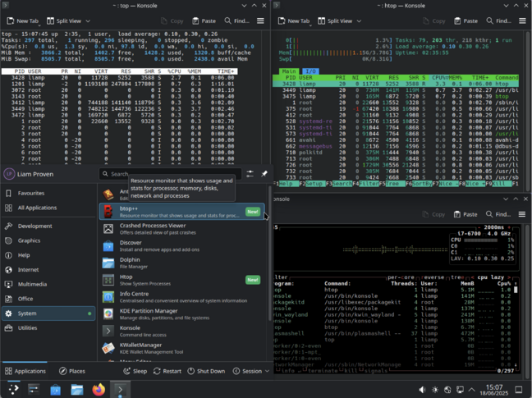Click Paste in the htop Konsole window

[466, 21]
